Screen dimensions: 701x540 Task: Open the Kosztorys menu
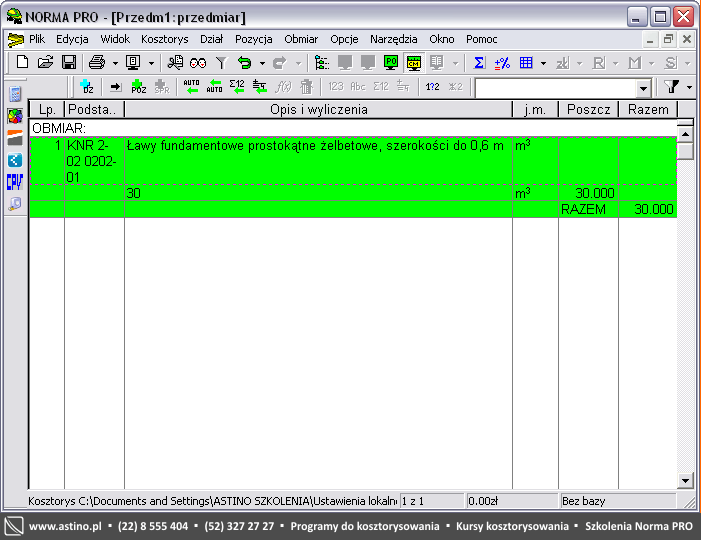pos(165,39)
